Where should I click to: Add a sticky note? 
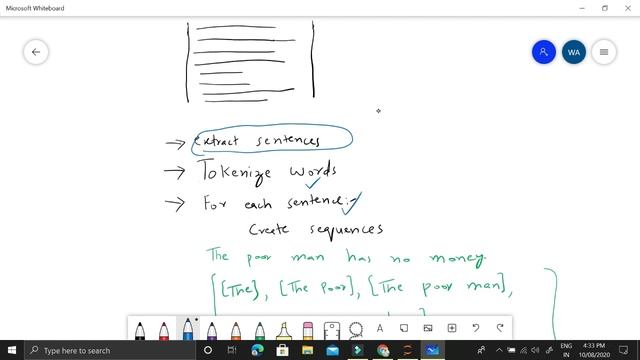tap(404, 328)
